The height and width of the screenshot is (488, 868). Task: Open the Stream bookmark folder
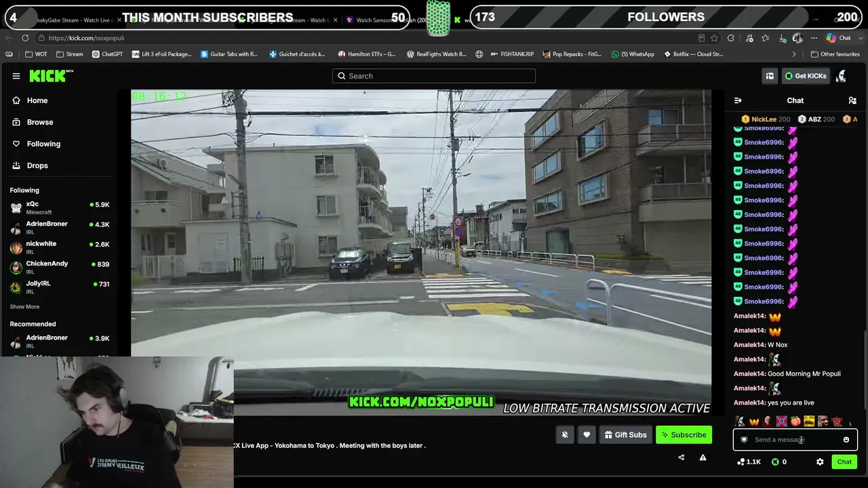(70, 54)
